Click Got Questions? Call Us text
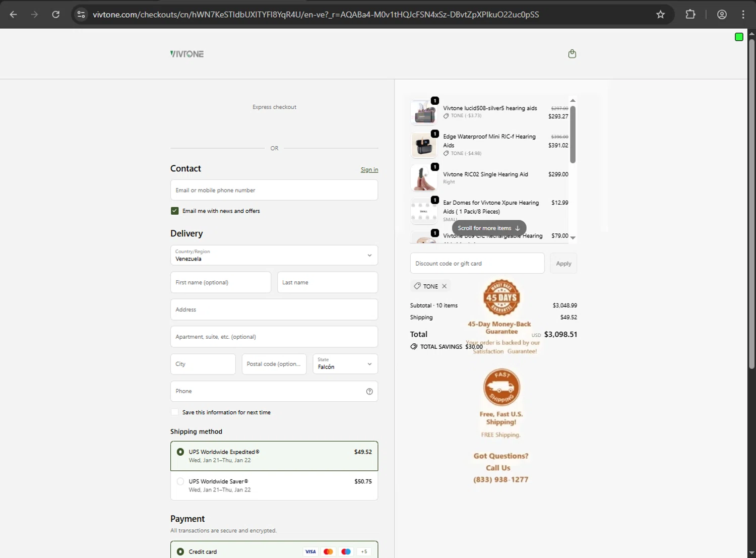This screenshot has width=756, height=558. pos(500,462)
